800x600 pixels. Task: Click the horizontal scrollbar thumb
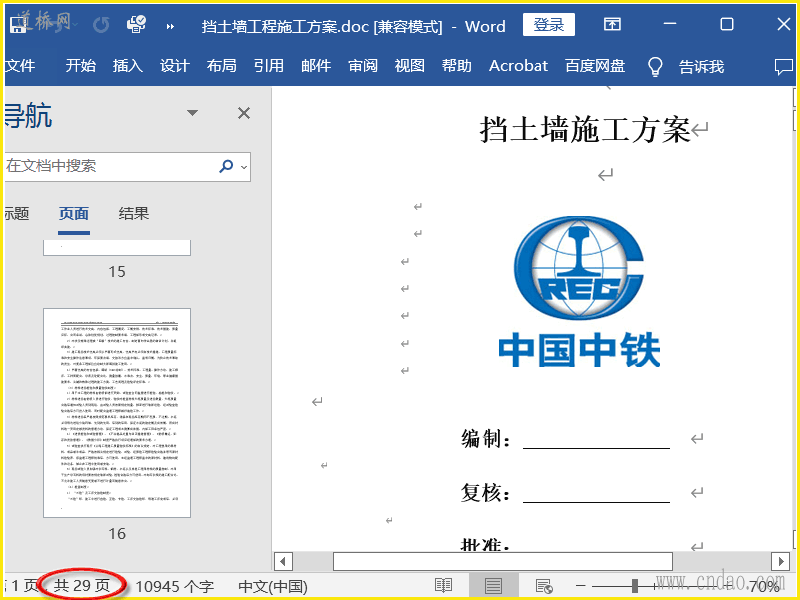[503, 562]
